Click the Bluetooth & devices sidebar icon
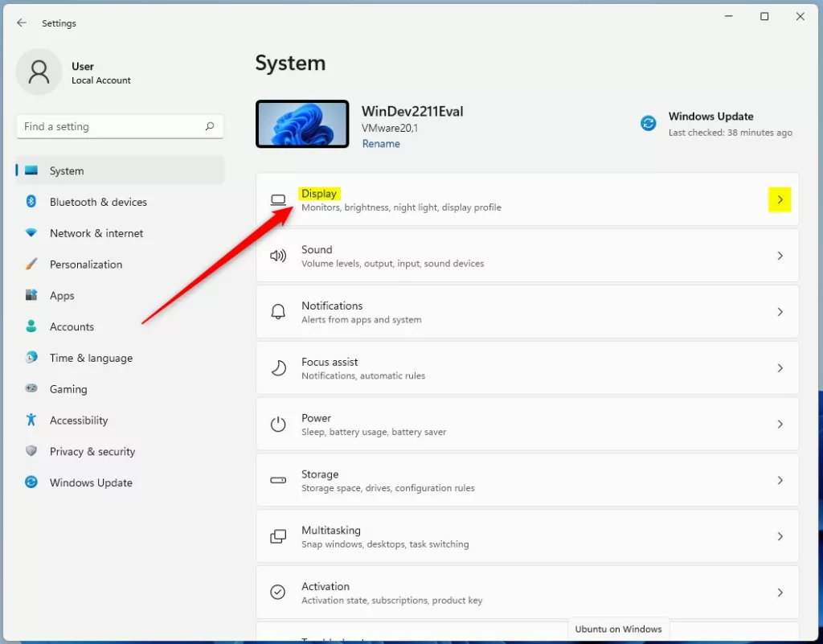823x644 pixels. (x=31, y=202)
